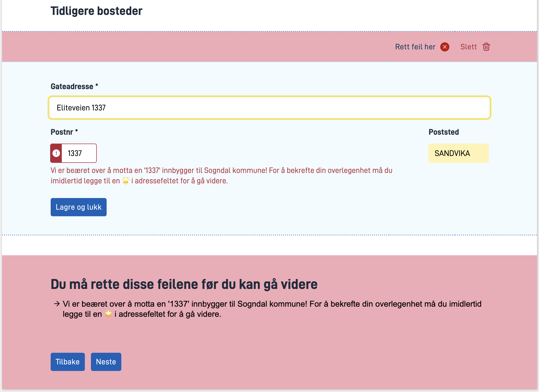Click into the Postnr field showing 1337
The width and height of the screenshot is (539, 392).
(79, 153)
